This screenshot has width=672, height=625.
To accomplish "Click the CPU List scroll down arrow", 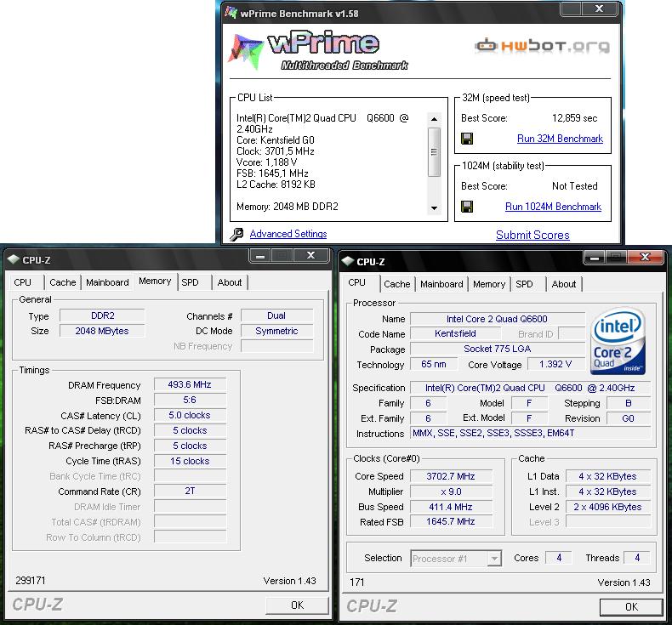I will (x=434, y=208).
